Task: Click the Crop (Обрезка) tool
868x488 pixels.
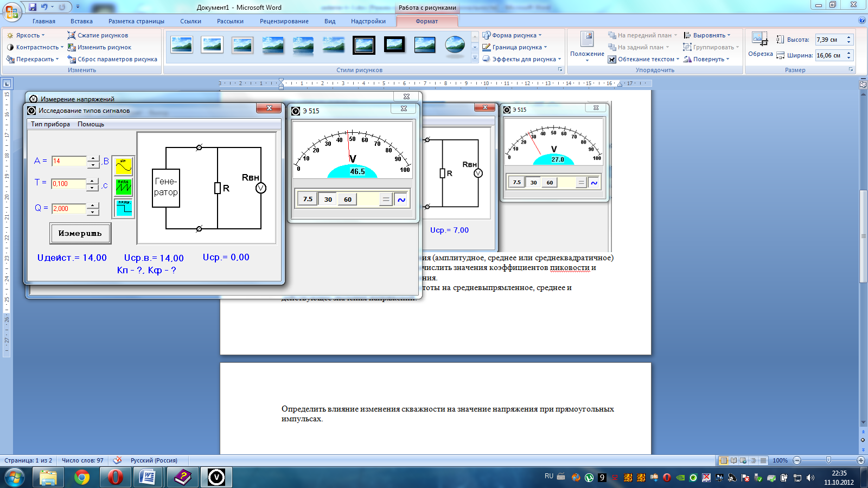Action: [x=760, y=44]
